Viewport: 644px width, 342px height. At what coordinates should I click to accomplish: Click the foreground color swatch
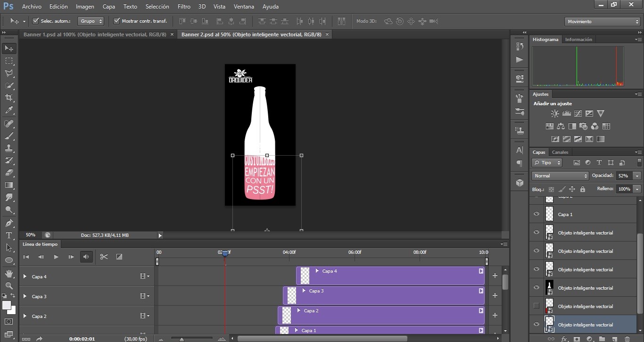point(7,306)
